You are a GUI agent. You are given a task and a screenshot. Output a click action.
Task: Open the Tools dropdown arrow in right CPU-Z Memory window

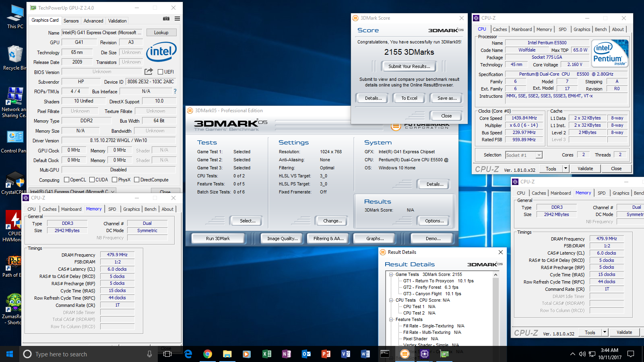coord(605,332)
